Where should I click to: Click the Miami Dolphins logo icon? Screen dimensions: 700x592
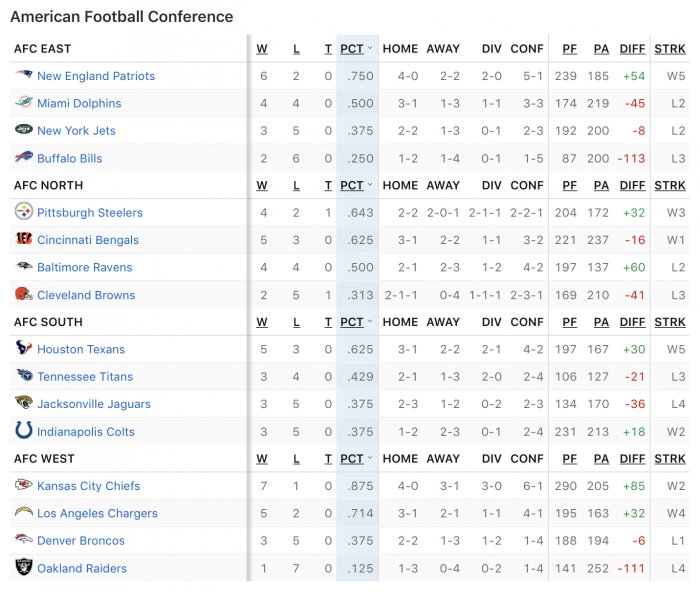24,102
